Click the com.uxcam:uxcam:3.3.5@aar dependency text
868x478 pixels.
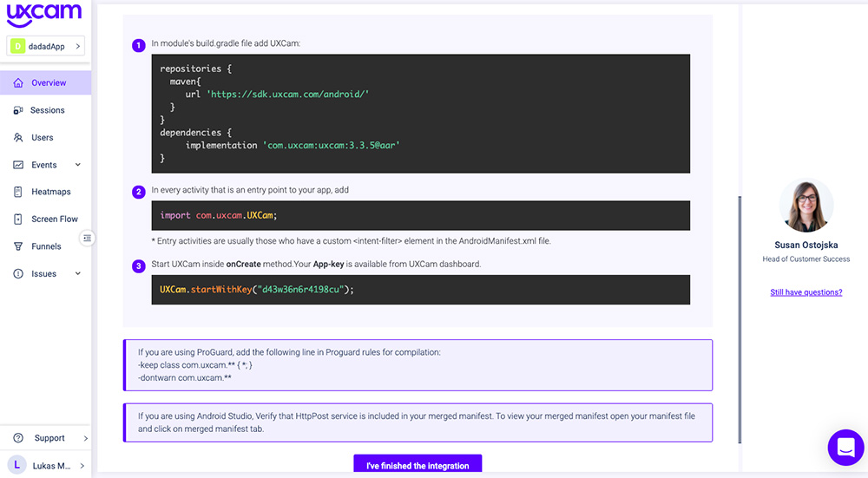(x=331, y=145)
